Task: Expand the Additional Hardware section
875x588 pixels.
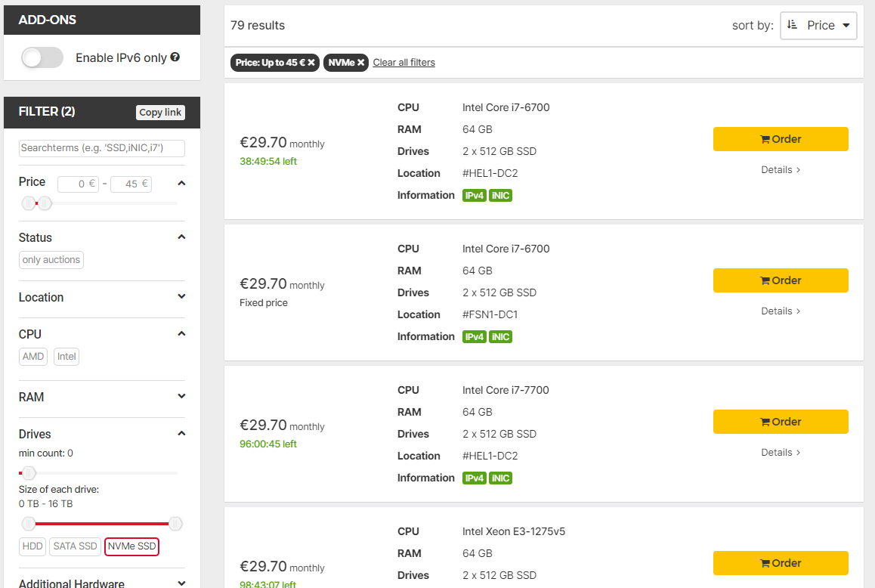Action: point(181,583)
